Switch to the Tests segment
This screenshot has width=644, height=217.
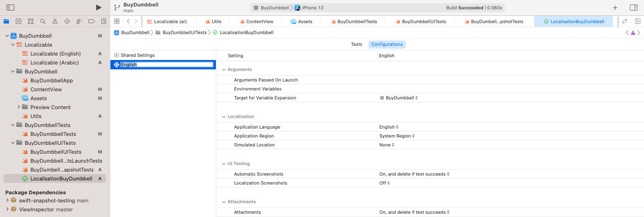357,44
